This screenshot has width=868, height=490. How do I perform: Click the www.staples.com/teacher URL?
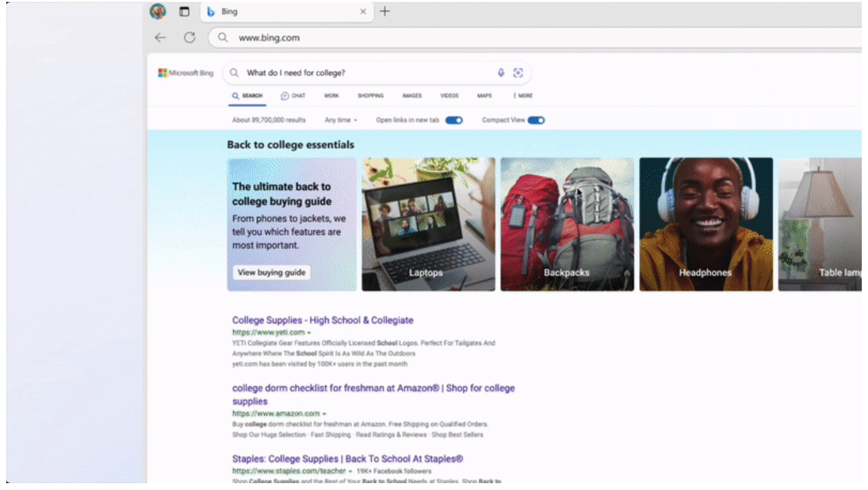click(x=289, y=471)
